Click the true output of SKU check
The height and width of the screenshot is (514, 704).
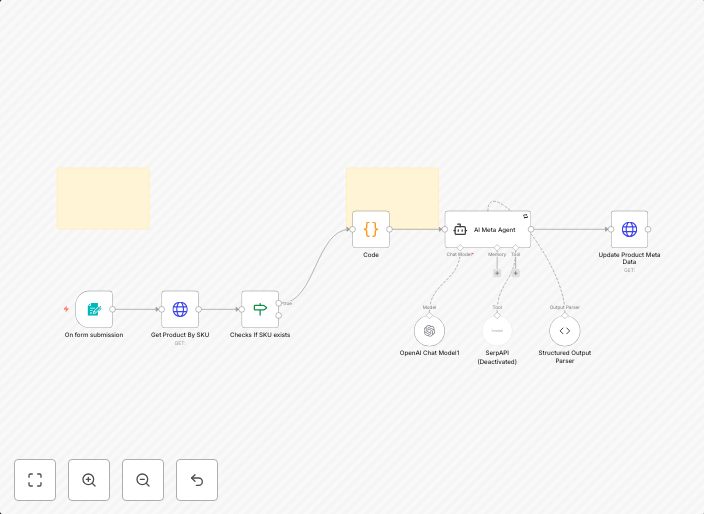click(x=279, y=303)
